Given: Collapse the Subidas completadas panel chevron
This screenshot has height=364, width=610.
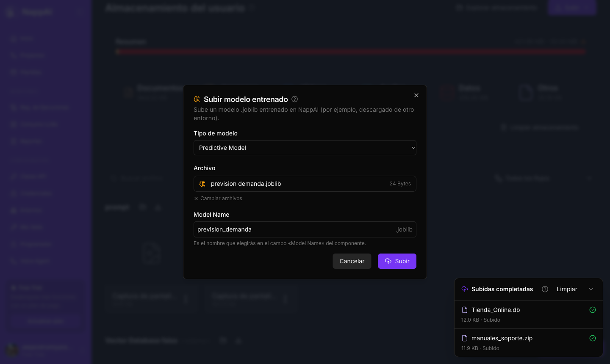Looking at the screenshot, I should pyautogui.click(x=591, y=289).
